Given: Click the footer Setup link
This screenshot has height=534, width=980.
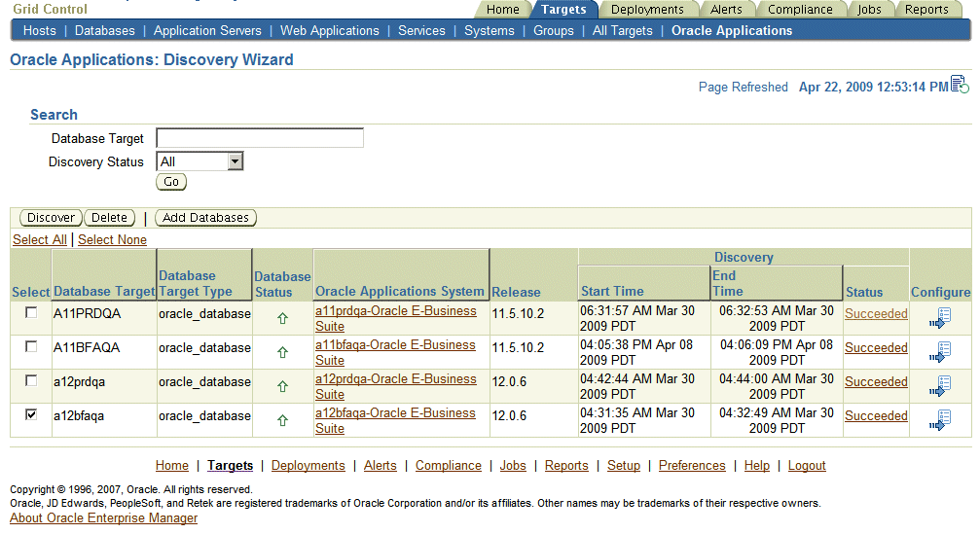Looking at the screenshot, I should 624,465.
